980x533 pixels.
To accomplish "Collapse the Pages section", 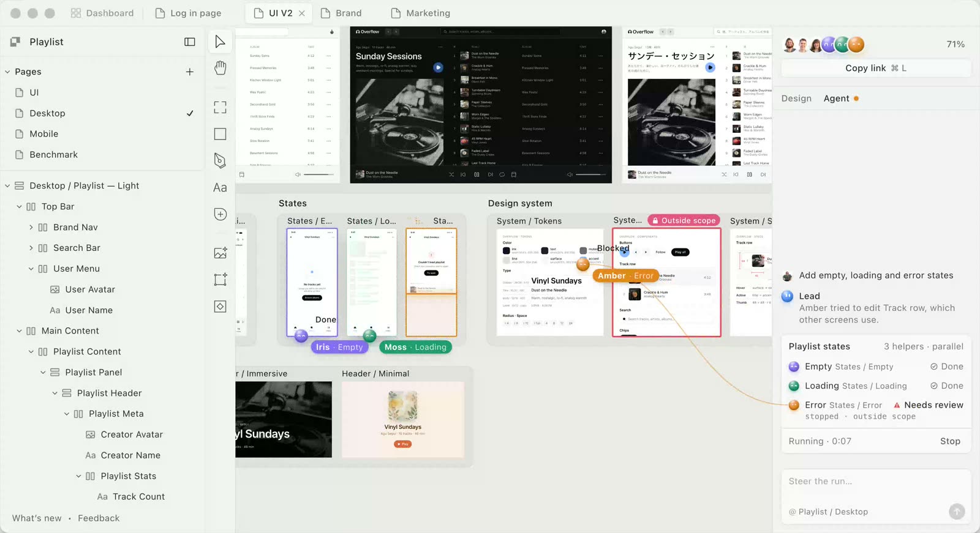I will pyautogui.click(x=7, y=72).
